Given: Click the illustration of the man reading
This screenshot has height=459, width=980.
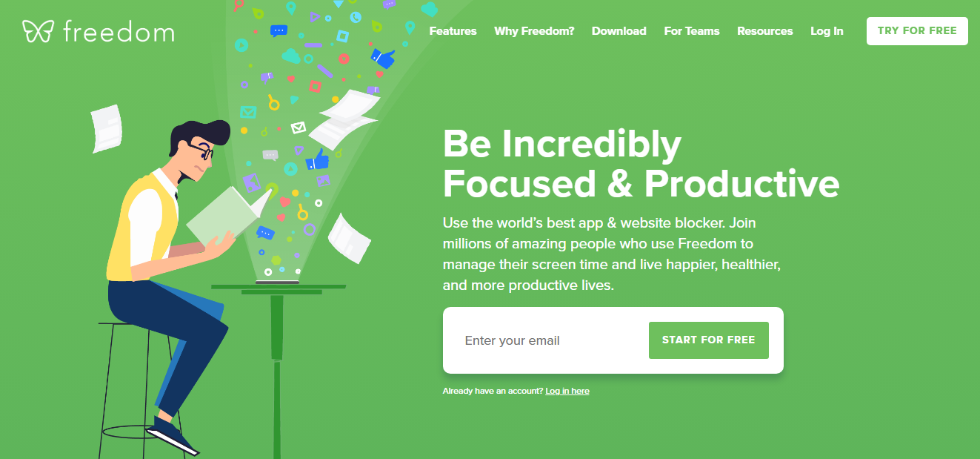Looking at the screenshot, I should click(167, 282).
